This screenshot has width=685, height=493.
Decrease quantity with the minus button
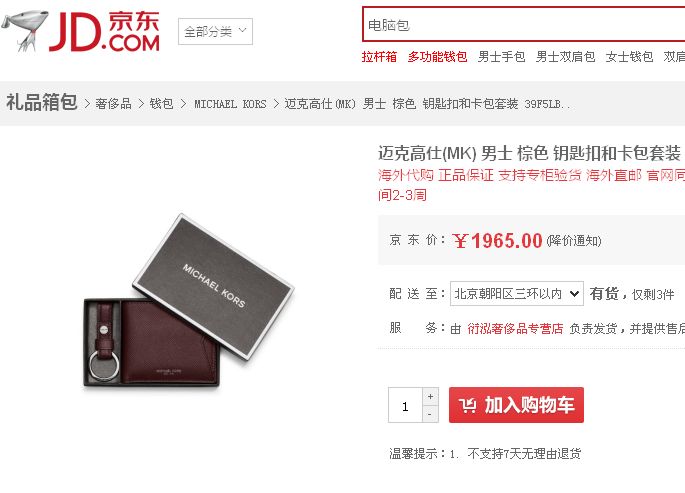click(430, 414)
